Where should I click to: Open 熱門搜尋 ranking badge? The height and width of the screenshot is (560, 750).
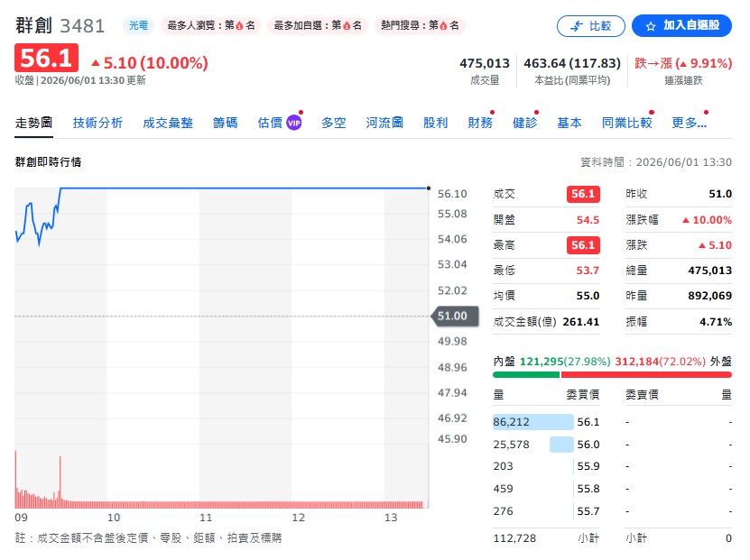pos(420,25)
